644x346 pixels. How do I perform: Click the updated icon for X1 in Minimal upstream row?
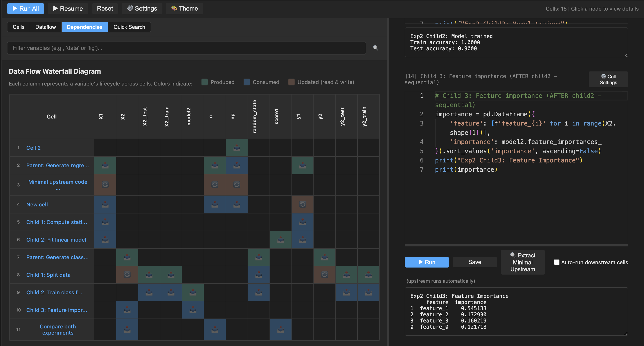click(x=105, y=185)
